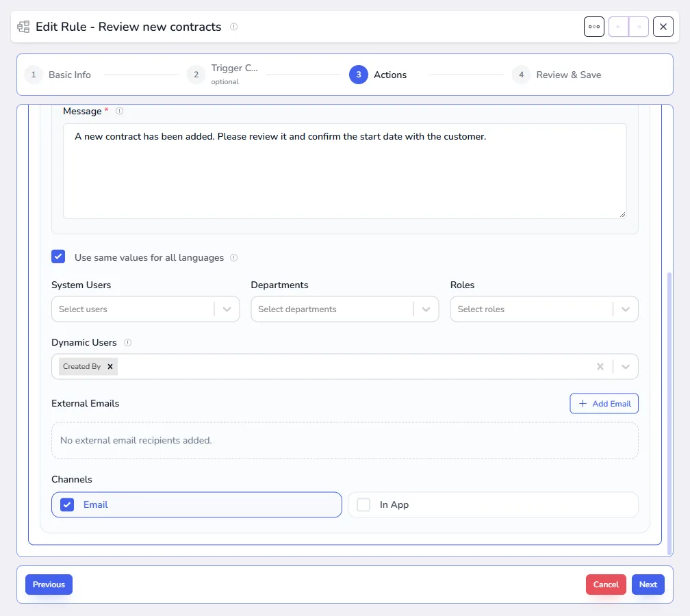Click the Next button
Image resolution: width=690 pixels, height=616 pixels.
click(x=648, y=585)
